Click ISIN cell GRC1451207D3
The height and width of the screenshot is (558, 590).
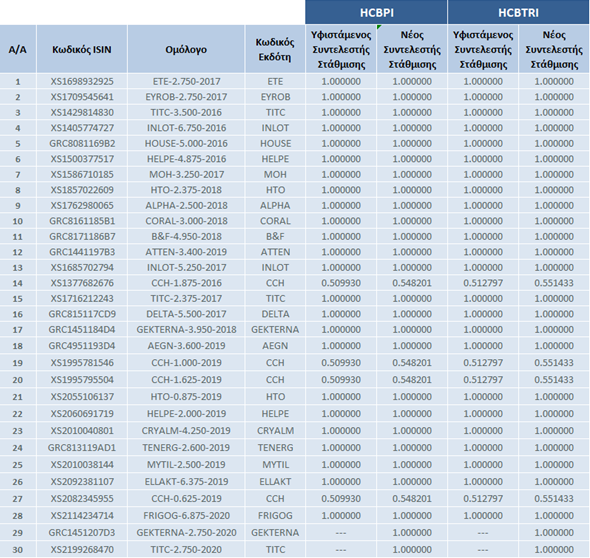click(82, 532)
